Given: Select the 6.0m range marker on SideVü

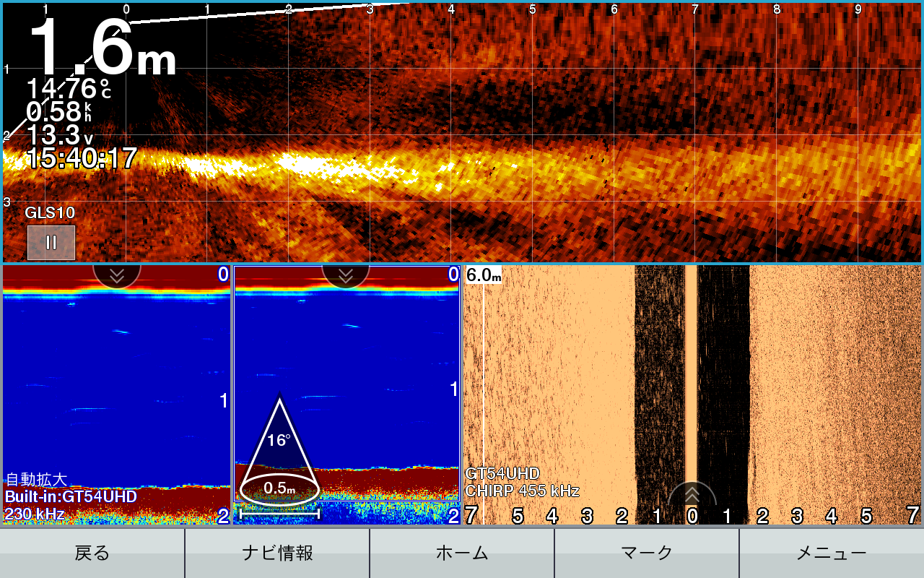Looking at the screenshot, I should point(484,275).
